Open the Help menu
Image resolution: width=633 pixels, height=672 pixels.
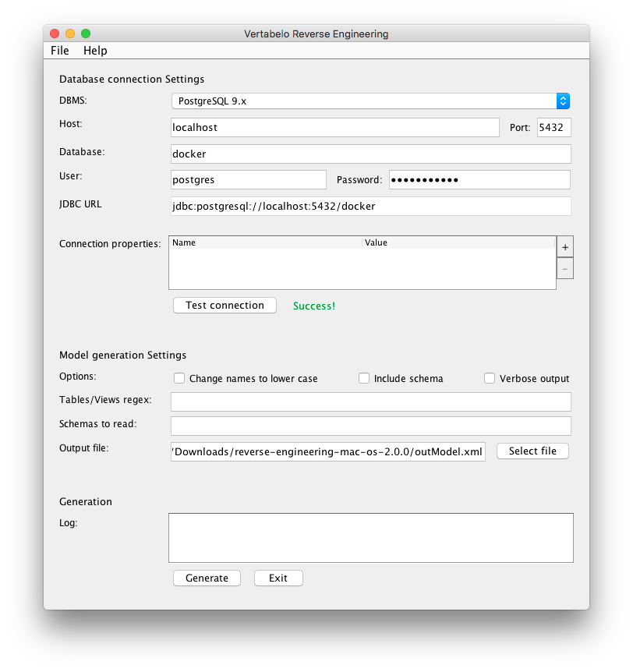point(95,51)
